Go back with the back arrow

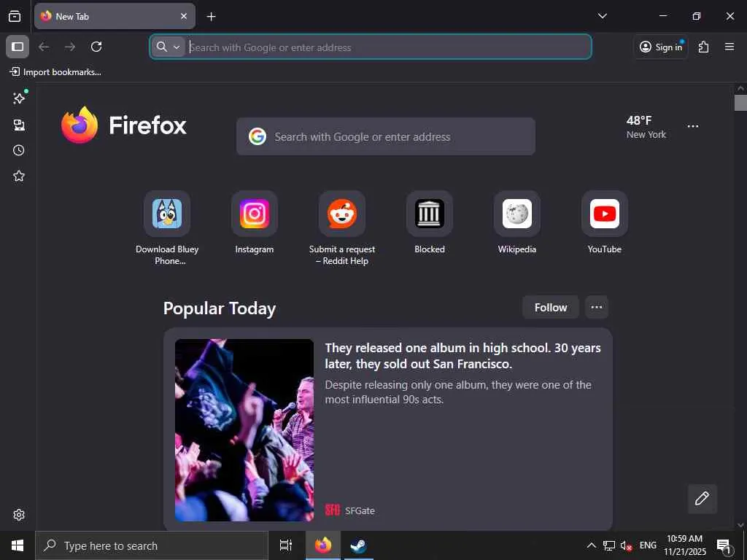tap(44, 47)
